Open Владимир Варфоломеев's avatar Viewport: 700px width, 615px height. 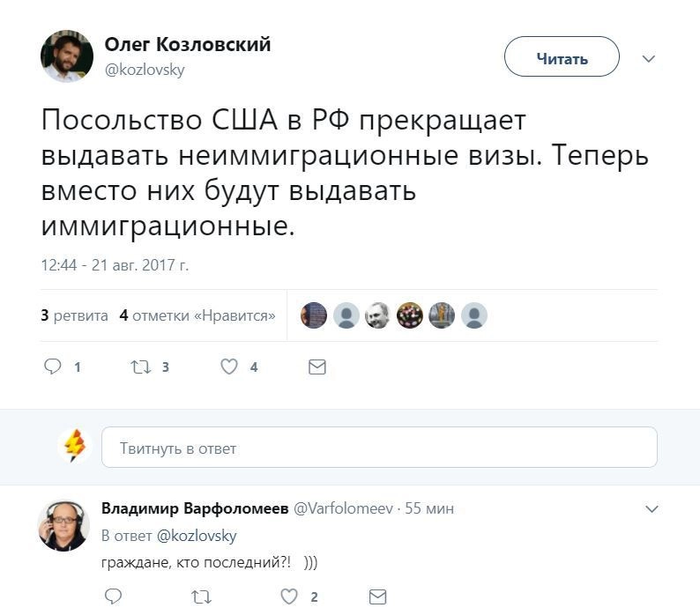(64, 525)
